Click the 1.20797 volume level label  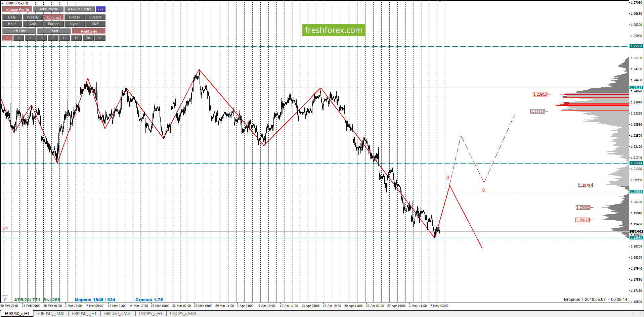586,185
